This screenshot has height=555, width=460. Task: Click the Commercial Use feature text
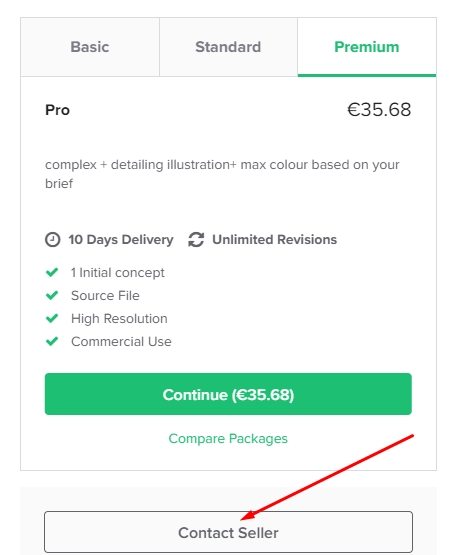(121, 342)
